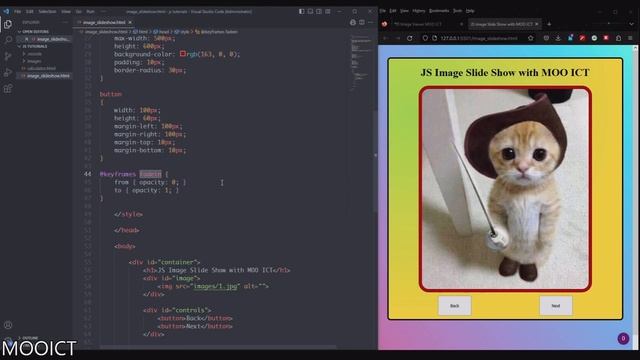640x360 pixels.
Task: Open the Go menu in VS Code
Action: pos(78,11)
